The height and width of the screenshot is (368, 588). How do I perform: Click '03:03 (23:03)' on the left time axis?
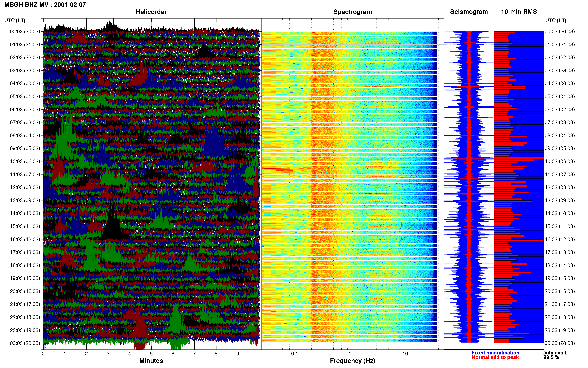(25, 71)
